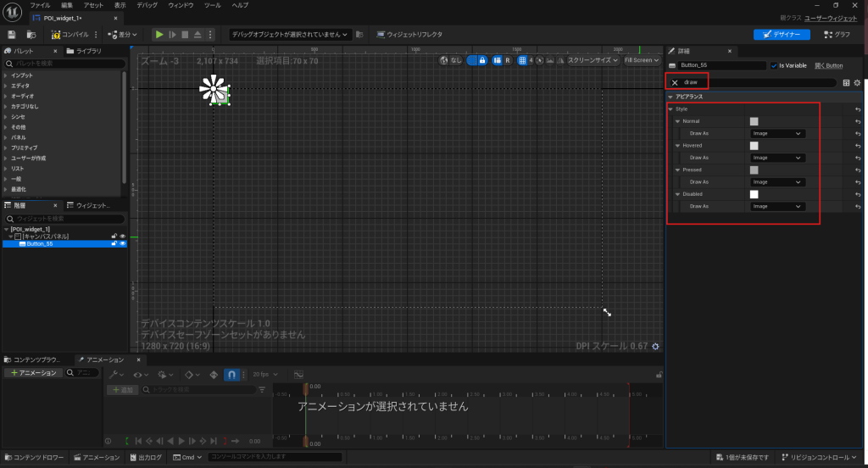Click the コンテンツドロワー button in status bar

(x=36, y=458)
